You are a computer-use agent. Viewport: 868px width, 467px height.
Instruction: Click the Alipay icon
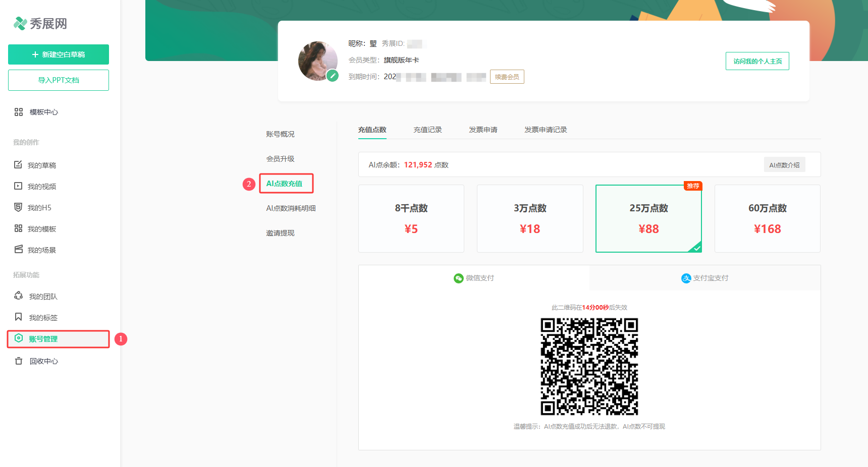point(686,278)
